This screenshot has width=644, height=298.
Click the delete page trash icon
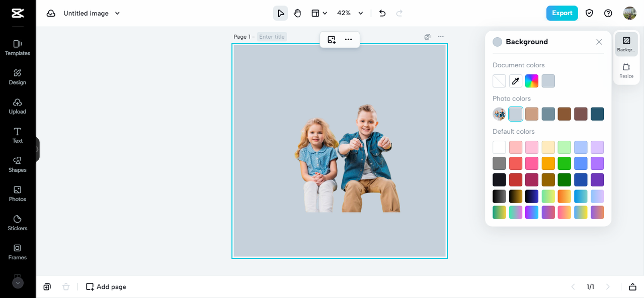66,287
